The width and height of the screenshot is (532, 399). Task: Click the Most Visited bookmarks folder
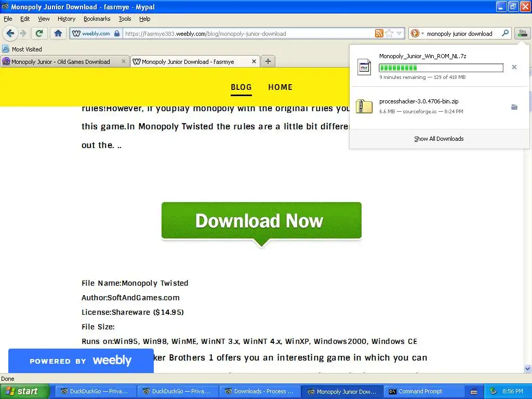pos(22,49)
